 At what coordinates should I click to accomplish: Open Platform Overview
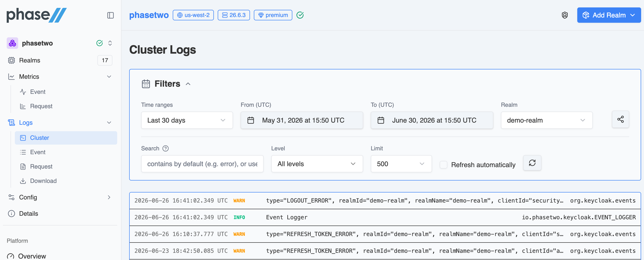pos(32,256)
